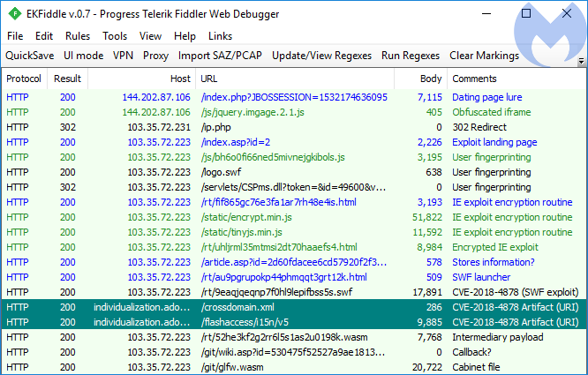Select the /js/bh6o0fi66ned5mivnejgkibols.js session
Screen dimensions: 588x375
tap(294, 157)
